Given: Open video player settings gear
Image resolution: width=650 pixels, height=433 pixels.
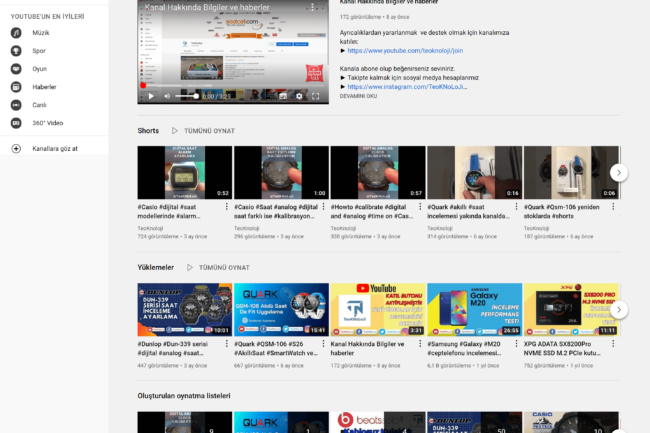Looking at the screenshot, I should pos(299,96).
